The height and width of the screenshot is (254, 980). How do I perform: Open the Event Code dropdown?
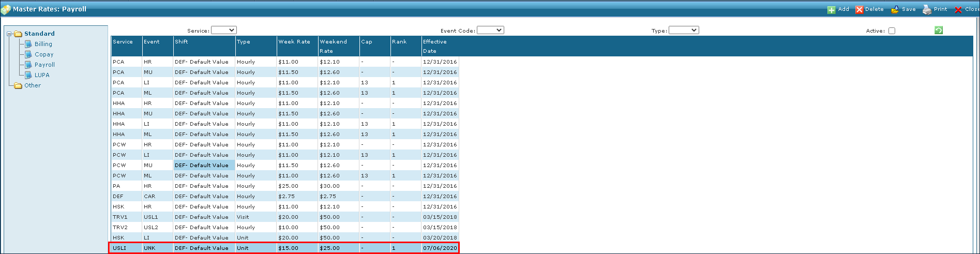tap(490, 31)
